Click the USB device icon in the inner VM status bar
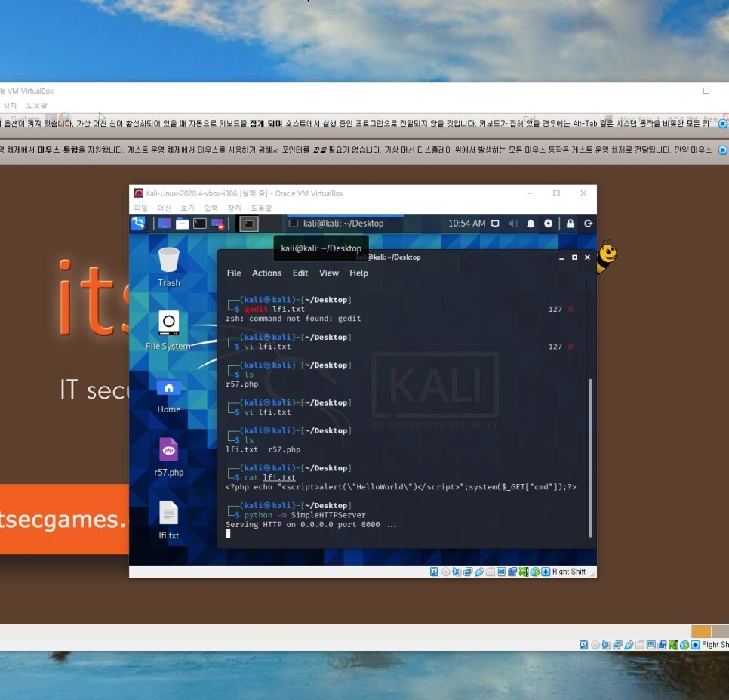The image size is (729, 700). [479, 572]
